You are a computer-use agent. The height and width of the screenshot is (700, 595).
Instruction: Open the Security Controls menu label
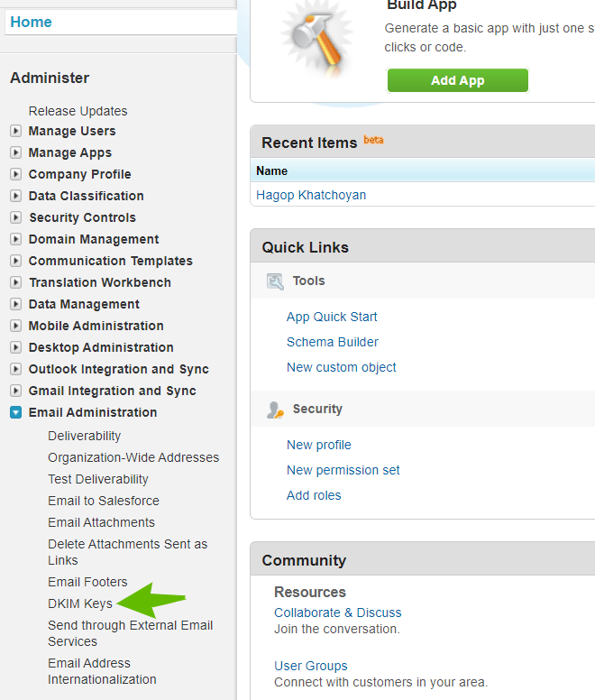pyautogui.click(x=83, y=217)
